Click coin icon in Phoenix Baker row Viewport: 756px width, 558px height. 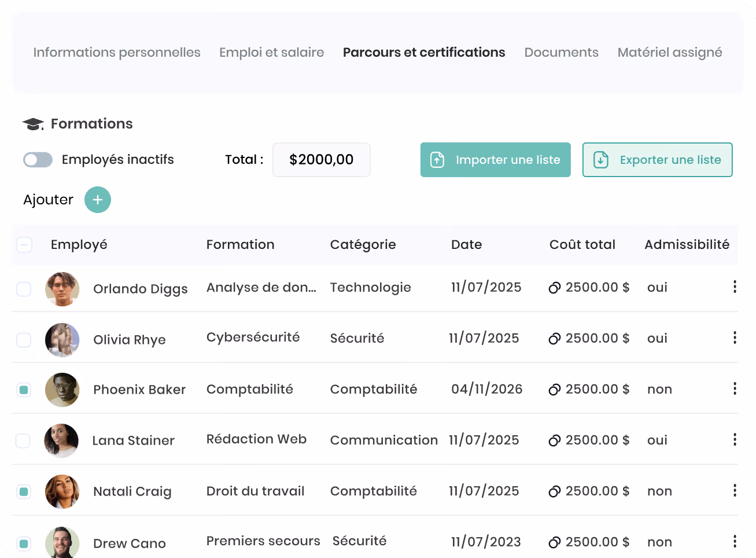(554, 390)
